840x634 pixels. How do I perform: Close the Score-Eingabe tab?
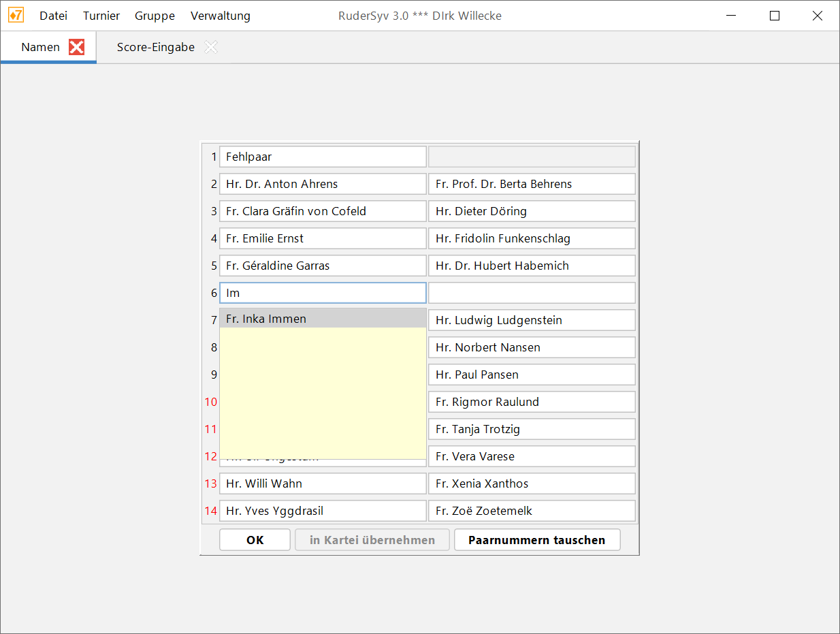click(212, 47)
